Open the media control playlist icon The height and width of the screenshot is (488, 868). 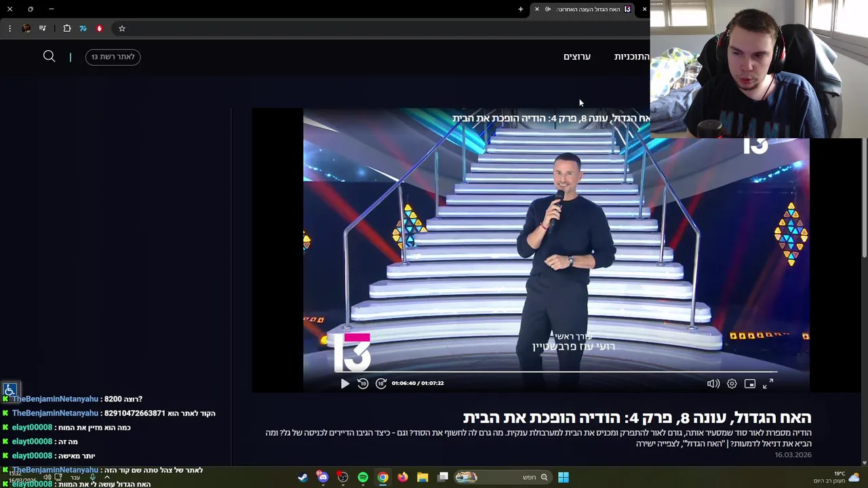point(43,28)
